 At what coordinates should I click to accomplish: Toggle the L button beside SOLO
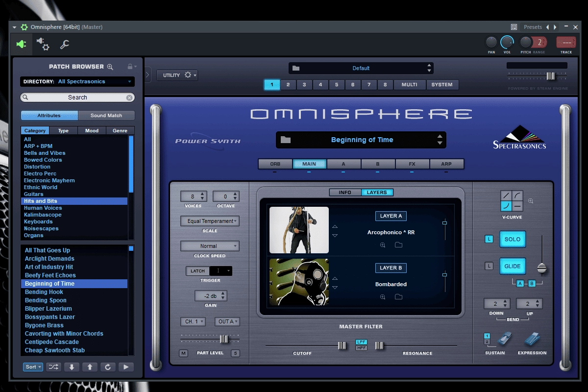coord(489,239)
